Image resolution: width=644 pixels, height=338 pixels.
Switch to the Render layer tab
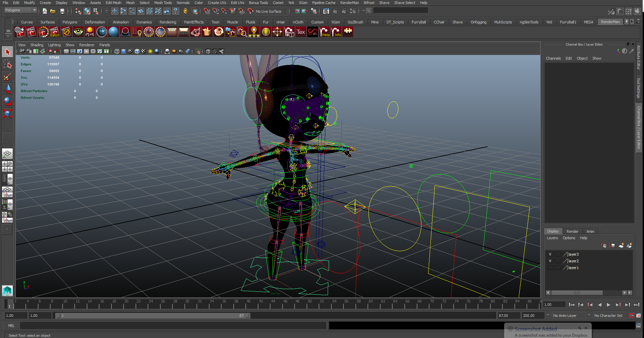[x=572, y=231]
